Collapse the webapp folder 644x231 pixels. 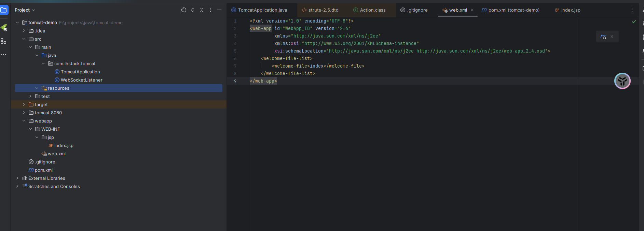[24, 121]
